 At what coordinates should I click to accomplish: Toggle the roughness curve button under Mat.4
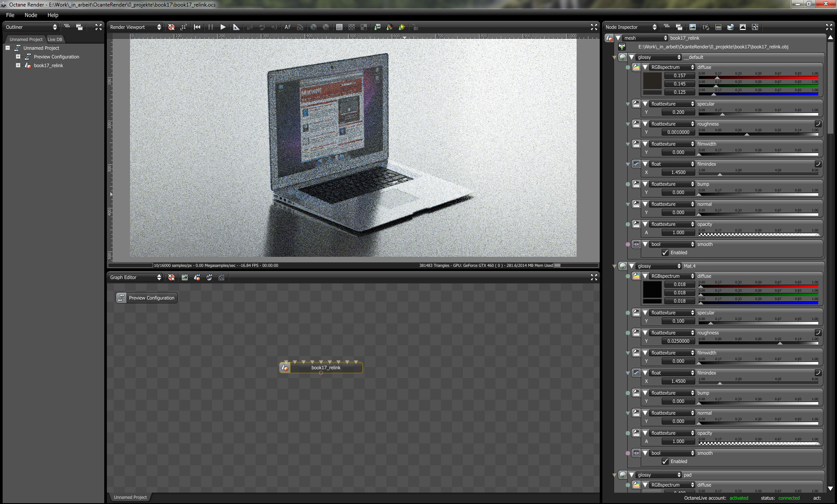click(x=818, y=333)
